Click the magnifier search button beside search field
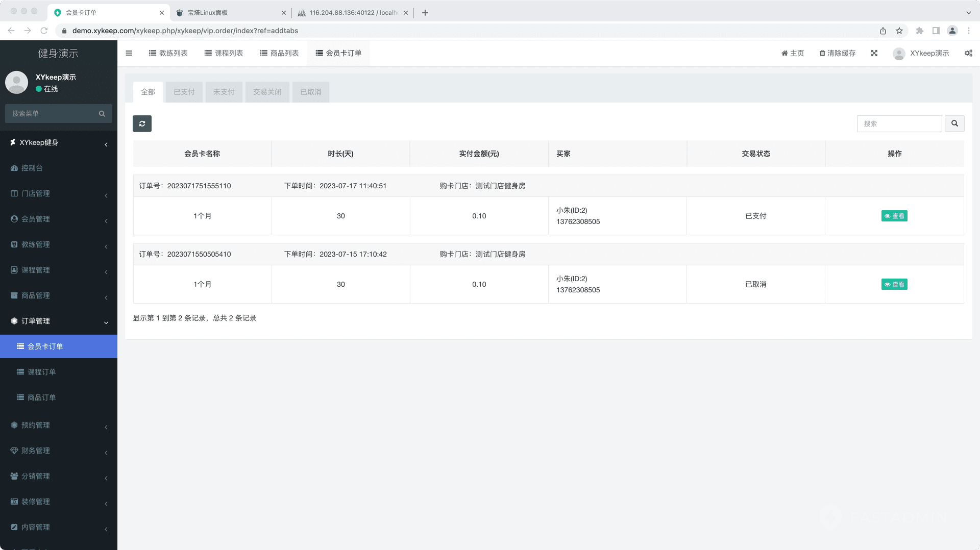Viewport: 980px width, 550px height. pyautogui.click(x=954, y=123)
